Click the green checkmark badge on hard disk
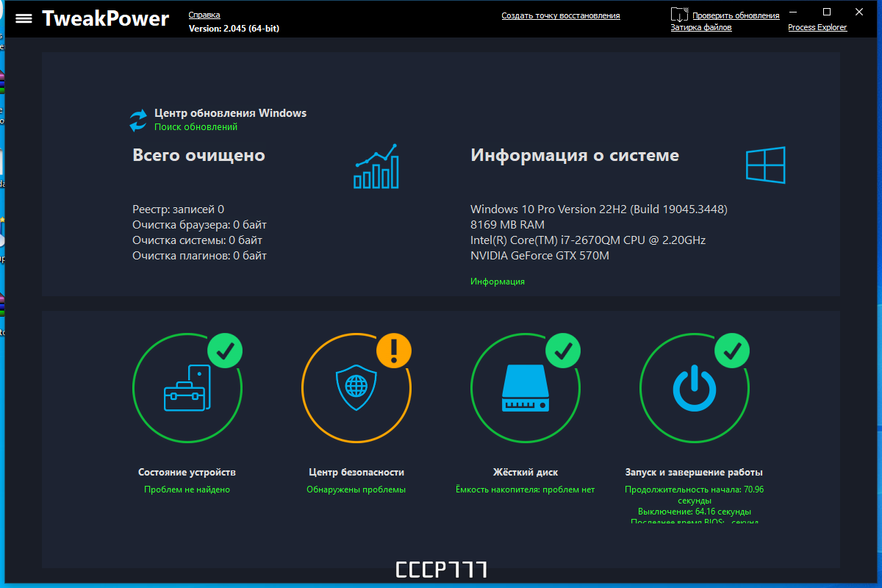The image size is (882, 588). pos(563,351)
